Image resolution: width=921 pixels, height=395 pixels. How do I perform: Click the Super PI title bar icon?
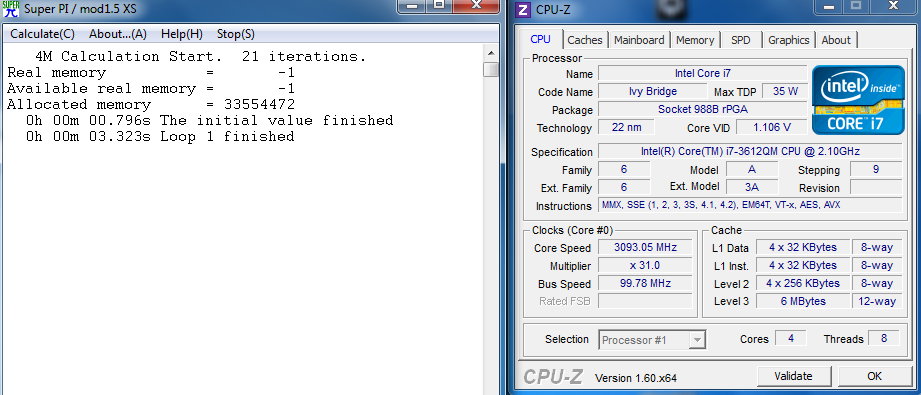click(11, 9)
